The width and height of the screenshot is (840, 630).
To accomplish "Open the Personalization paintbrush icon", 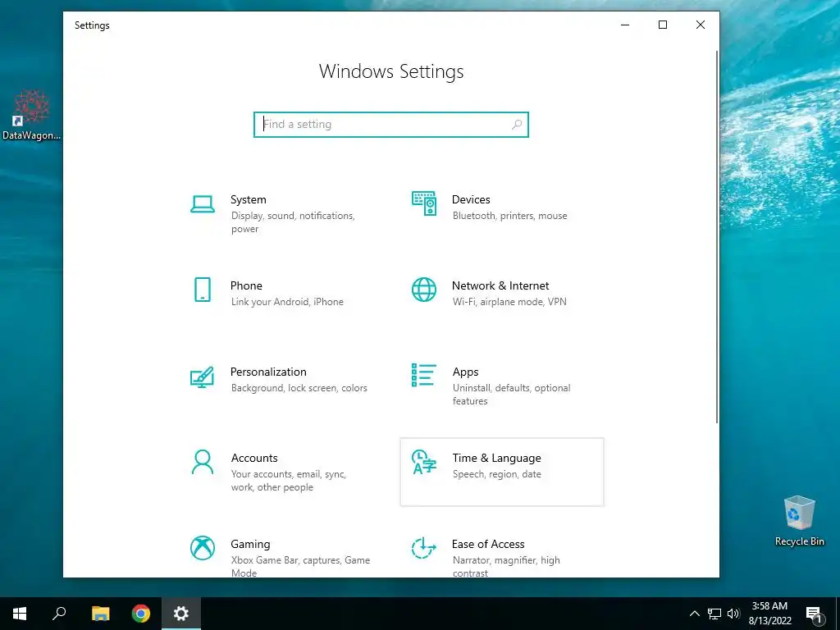I will [x=203, y=377].
